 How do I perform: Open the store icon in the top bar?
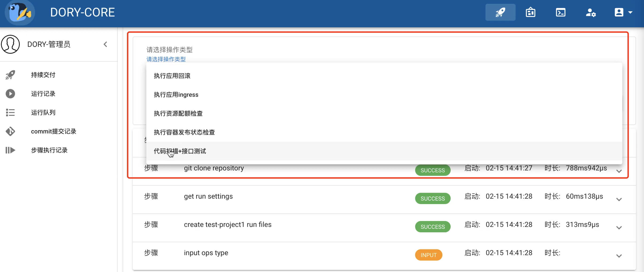coord(530,12)
